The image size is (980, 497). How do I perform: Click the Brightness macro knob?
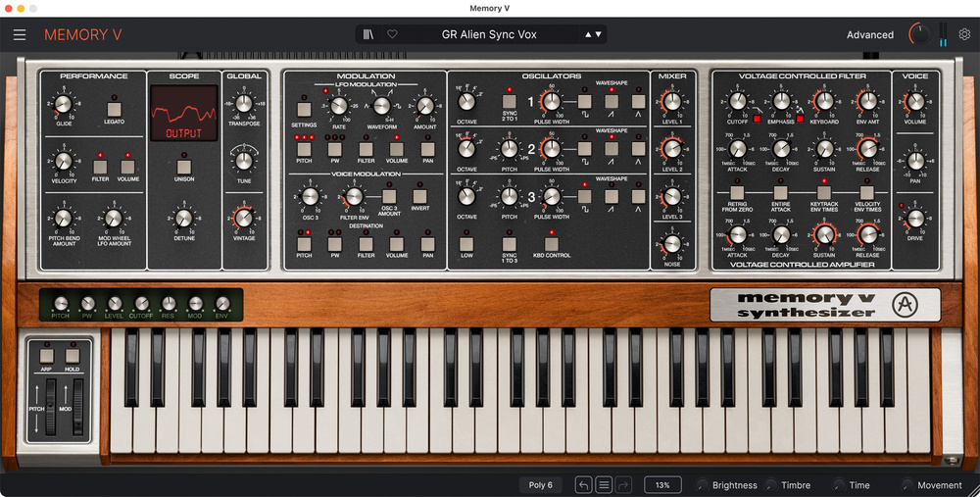point(702,485)
